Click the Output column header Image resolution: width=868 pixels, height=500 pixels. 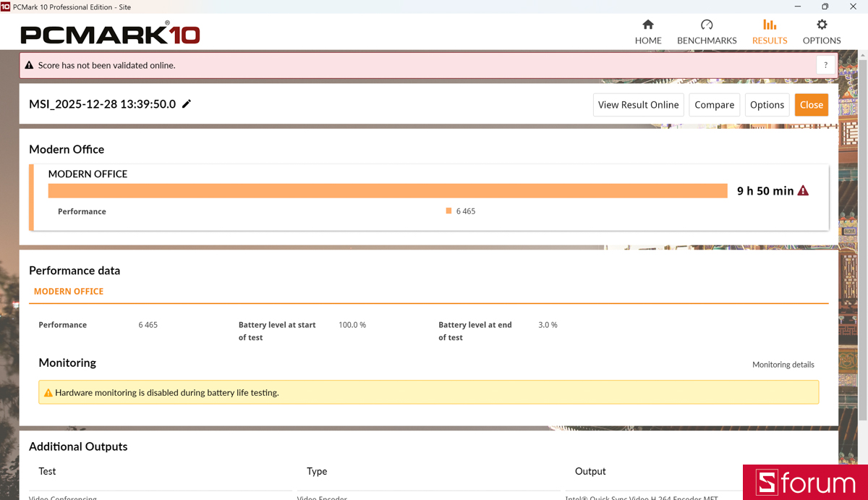click(x=590, y=471)
